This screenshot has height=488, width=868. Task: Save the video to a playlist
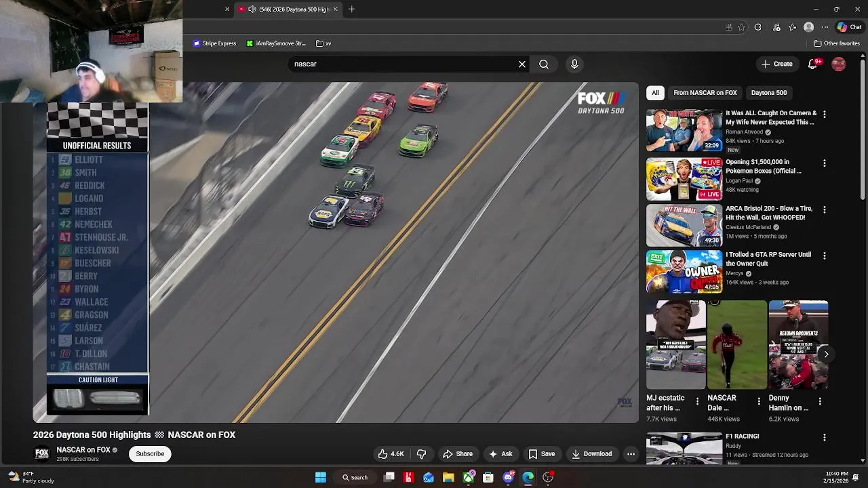(541, 454)
